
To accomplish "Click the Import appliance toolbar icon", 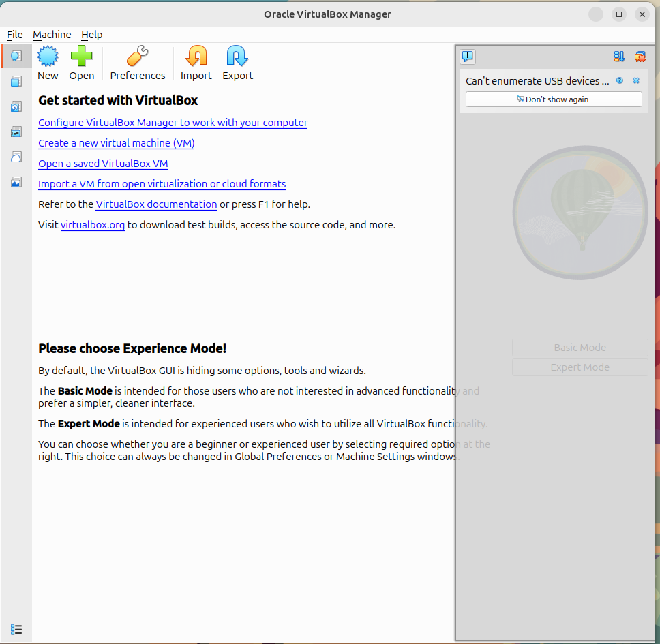I will pyautogui.click(x=196, y=56).
